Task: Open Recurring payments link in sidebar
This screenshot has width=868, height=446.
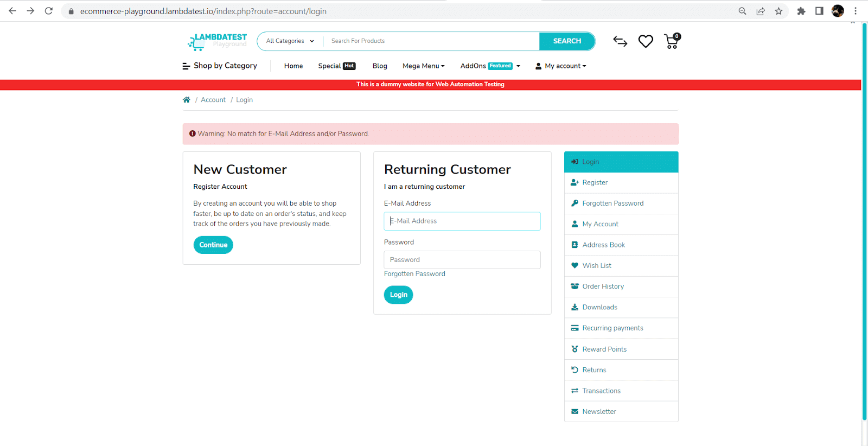Action: tap(621, 328)
